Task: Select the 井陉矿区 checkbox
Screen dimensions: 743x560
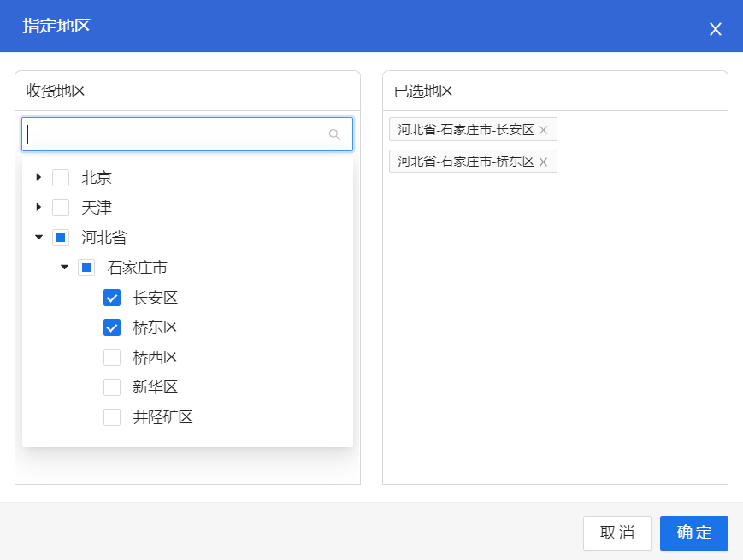Action: (112, 417)
